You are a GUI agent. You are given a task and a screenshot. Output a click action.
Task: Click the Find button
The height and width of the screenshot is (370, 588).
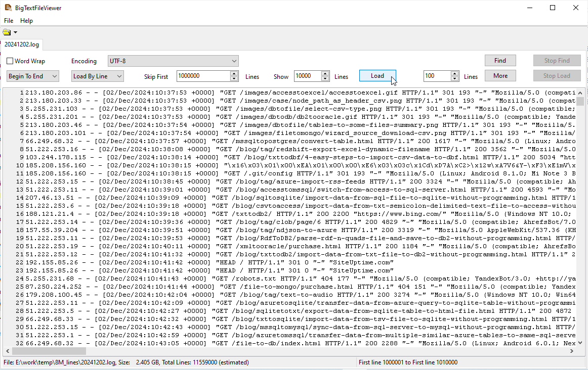coord(500,61)
